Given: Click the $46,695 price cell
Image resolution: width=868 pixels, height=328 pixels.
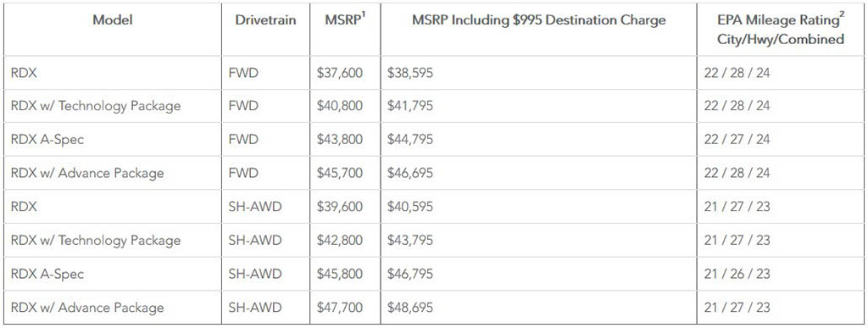Looking at the screenshot, I should (x=410, y=173).
